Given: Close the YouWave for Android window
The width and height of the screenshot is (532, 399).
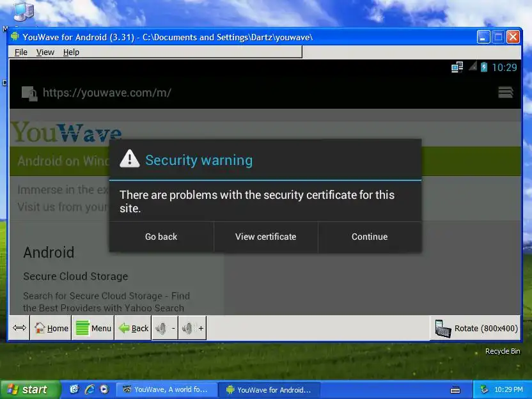Looking at the screenshot, I should pos(513,36).
